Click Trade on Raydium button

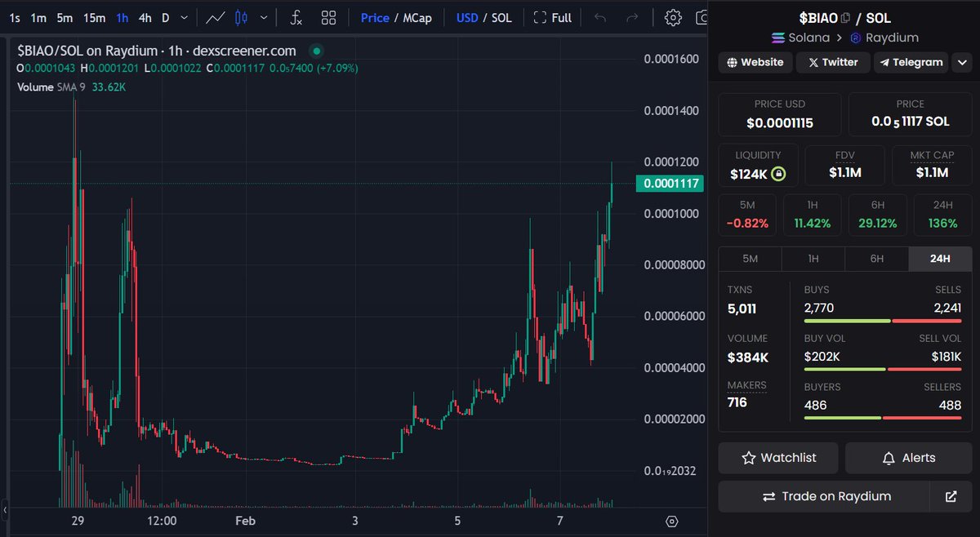pyautogui.click(x=824, y=496)
